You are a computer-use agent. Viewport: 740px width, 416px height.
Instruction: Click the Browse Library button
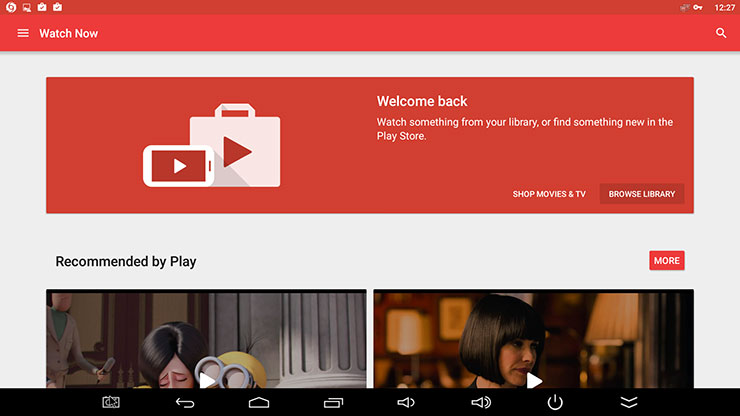click(642, 194)
